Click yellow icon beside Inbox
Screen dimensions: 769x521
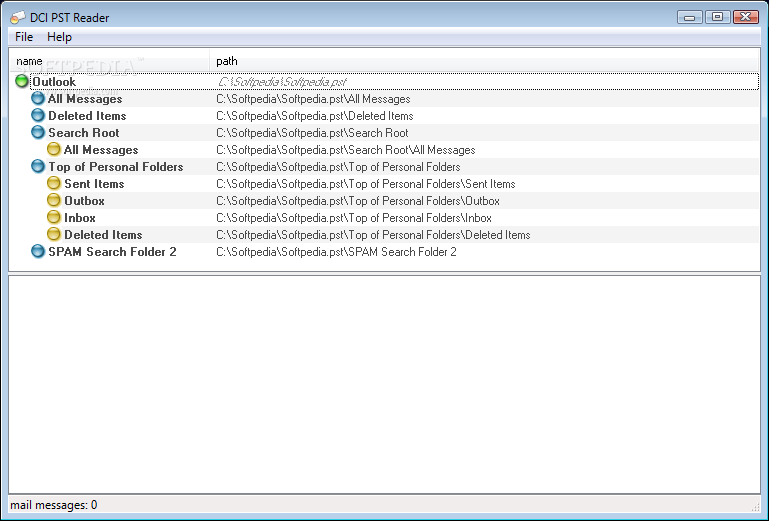pyautogui.click(x=53, y=217)
